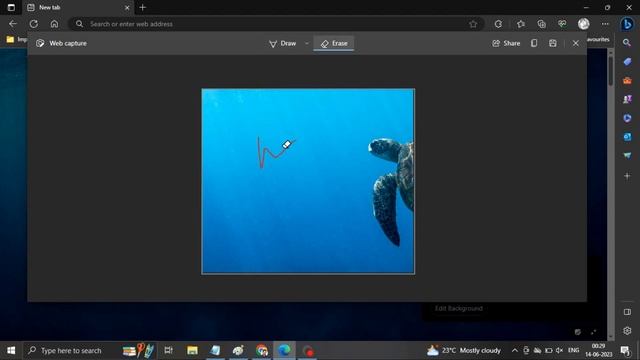
Task: Open the 23°C Mostly cloudy weather widget
Action: click(x=464, y=350)
